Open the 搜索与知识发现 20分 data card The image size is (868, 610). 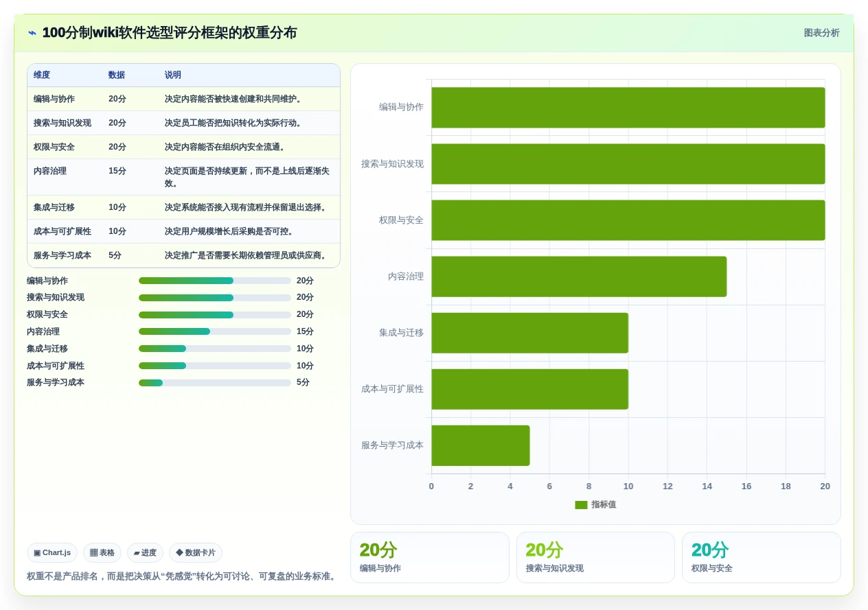coord(595,557)
